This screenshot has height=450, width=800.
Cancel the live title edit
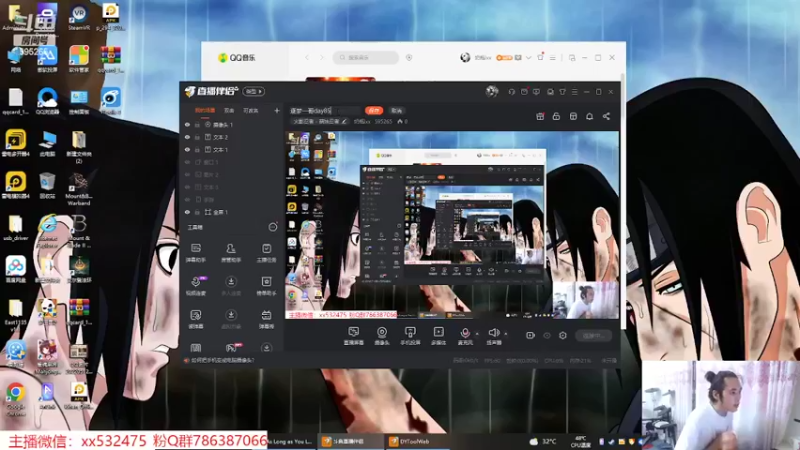pyautogui.click(x=396, y=110)
